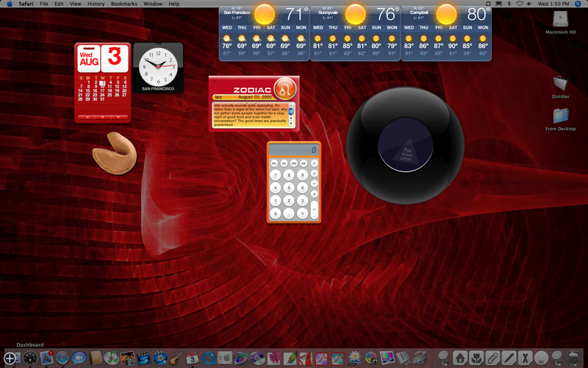588x368 pixels.
Task: Open iCal icon in the Dock
Action: click(192, 358)
